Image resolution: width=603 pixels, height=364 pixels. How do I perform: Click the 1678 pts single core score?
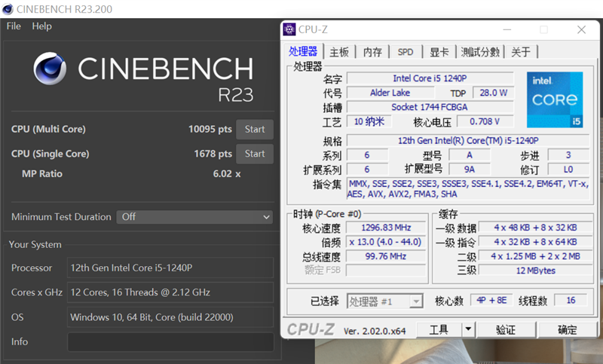(x=213, y=154)
